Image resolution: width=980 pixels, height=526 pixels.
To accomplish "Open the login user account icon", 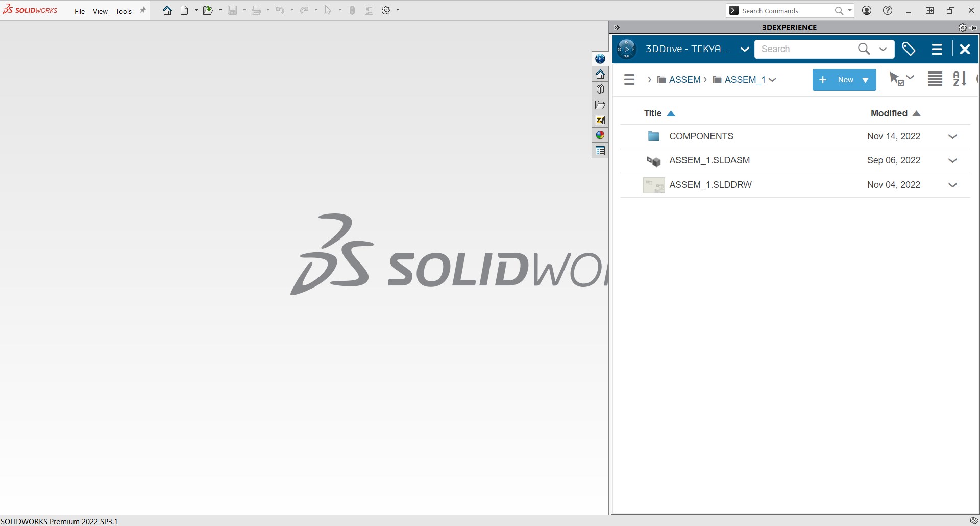I will 867,10.
